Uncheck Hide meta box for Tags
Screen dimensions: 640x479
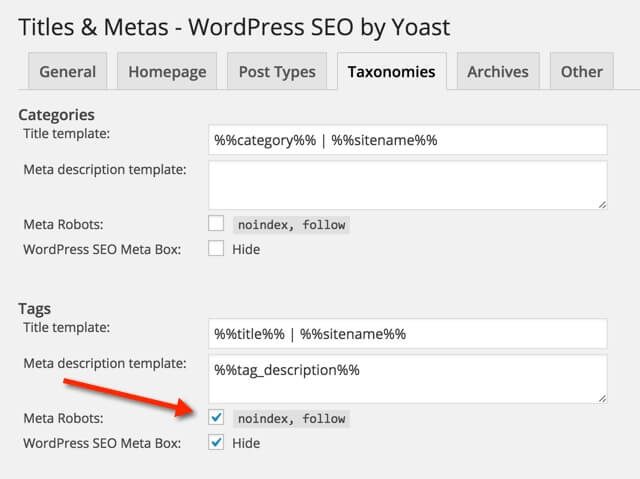point(216,442)
